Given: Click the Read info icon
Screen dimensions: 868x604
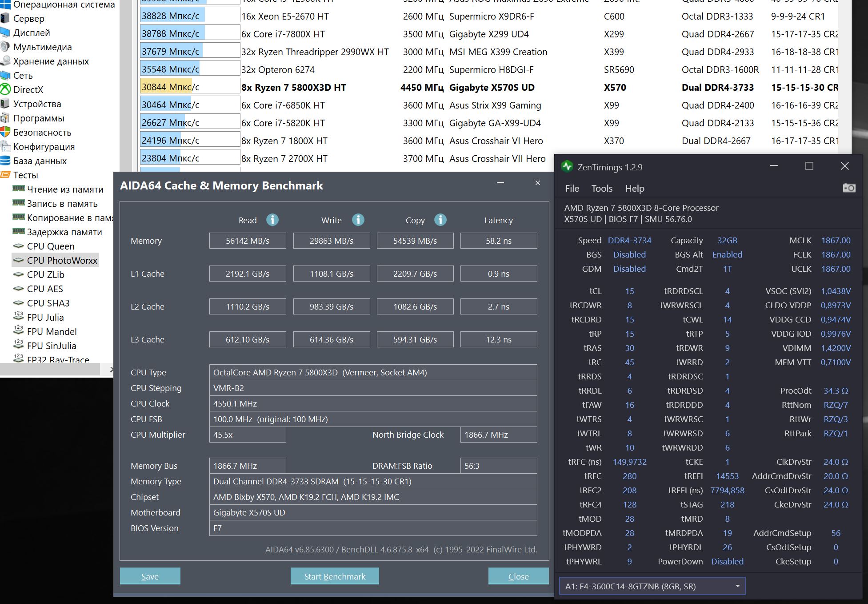Looking at the screenshot, I should (272, 220).
